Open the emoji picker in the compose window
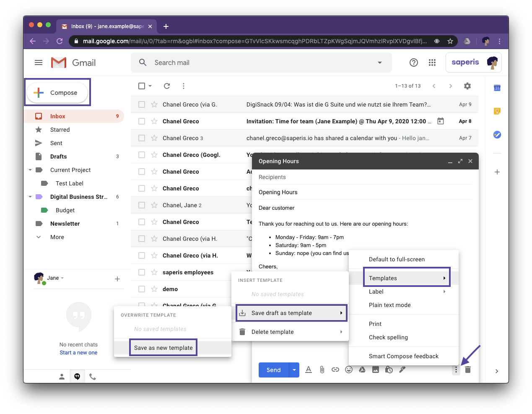This screenshot has width=532, height=414. tap(349, 370)
